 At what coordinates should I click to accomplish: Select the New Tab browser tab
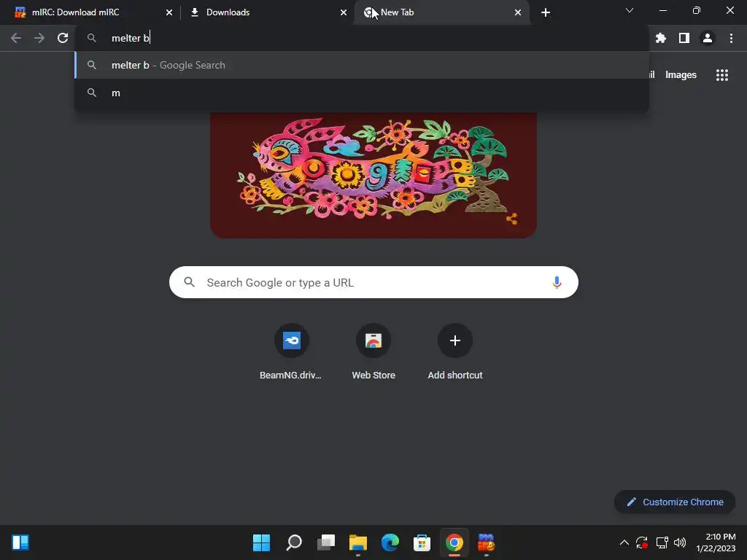[441, 12]
